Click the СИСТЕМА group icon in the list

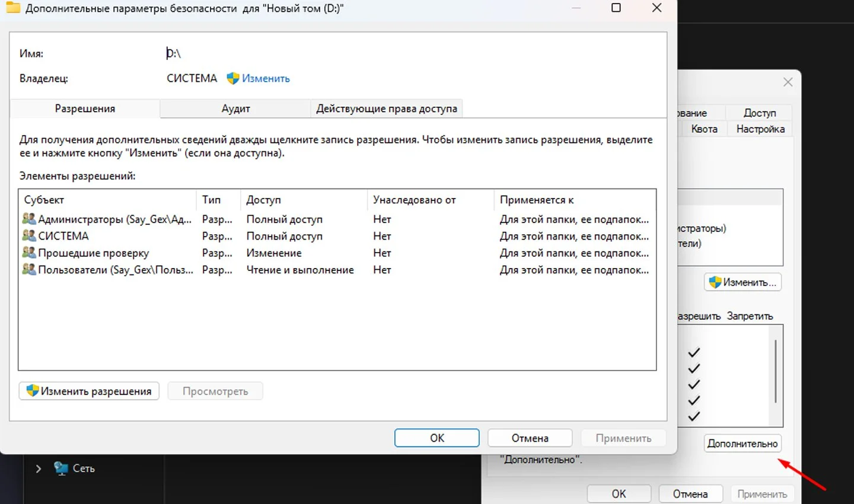[29, 235]
